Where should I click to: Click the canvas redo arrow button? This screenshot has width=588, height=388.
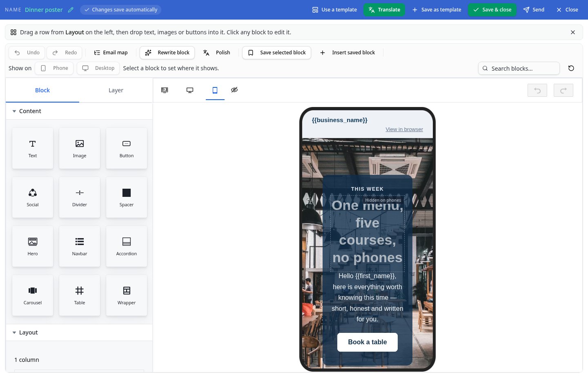[x=563, y=90]
